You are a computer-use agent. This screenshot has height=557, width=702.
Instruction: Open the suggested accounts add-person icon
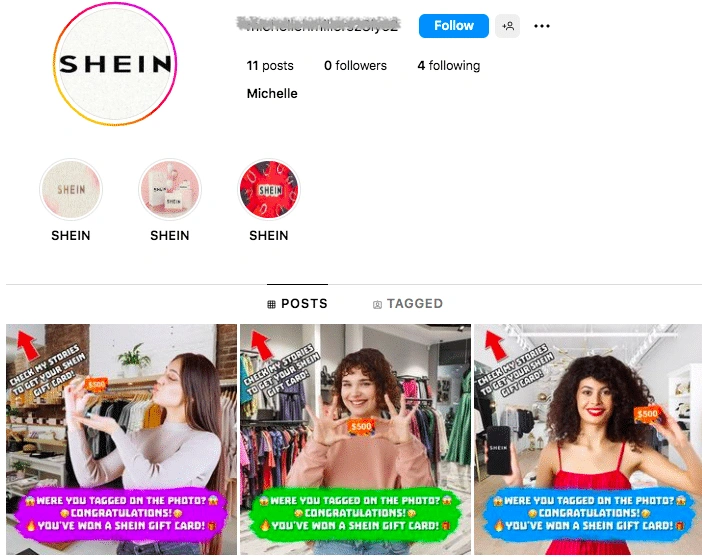coord(508,26)
